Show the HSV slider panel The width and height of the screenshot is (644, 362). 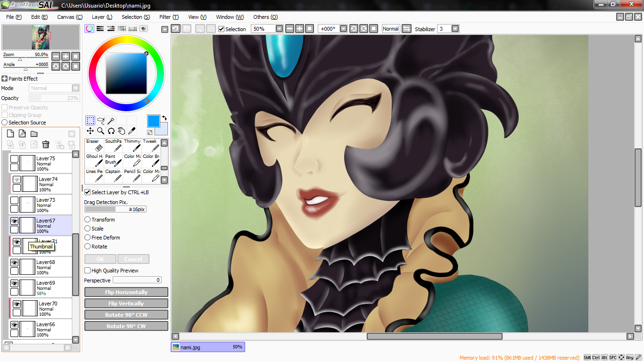[111, 29]
